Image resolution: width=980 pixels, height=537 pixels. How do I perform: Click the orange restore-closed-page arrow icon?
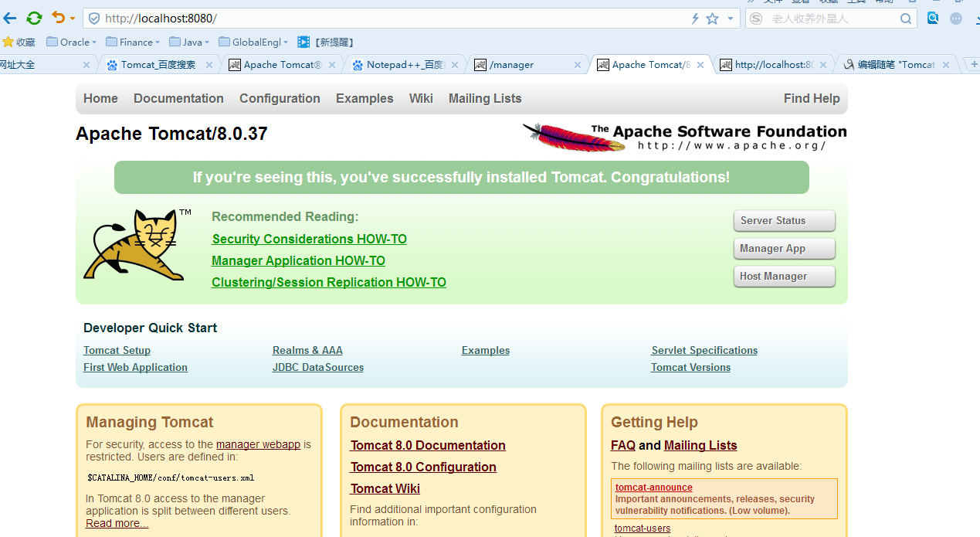point(59,17)
